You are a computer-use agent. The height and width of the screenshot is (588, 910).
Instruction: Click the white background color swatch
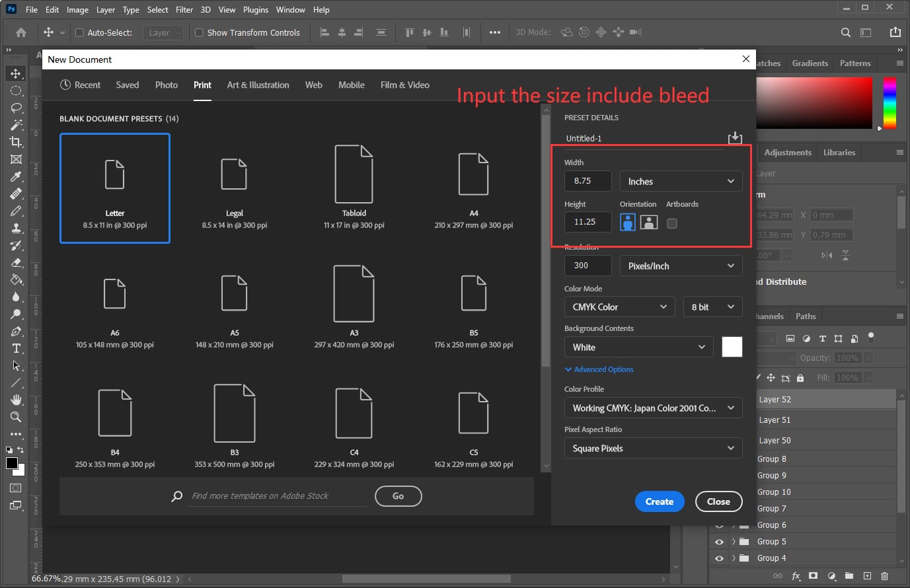pos(732,347)
